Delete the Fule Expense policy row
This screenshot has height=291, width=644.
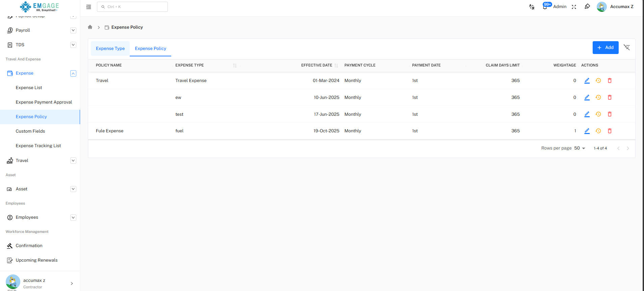[610, 131]
